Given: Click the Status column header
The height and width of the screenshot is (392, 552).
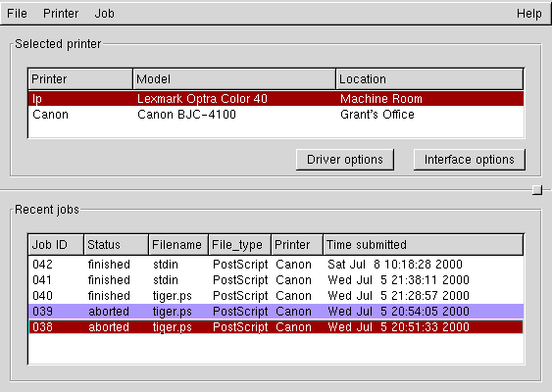Looking at the screenshot, I should pyautogui.click(x=116, y=245).
